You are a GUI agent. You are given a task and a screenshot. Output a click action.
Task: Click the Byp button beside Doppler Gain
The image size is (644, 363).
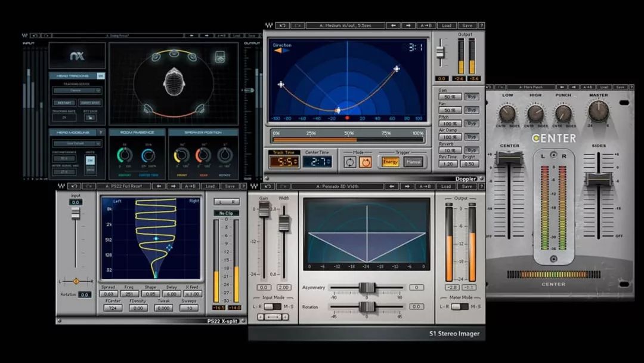point(472,97)
